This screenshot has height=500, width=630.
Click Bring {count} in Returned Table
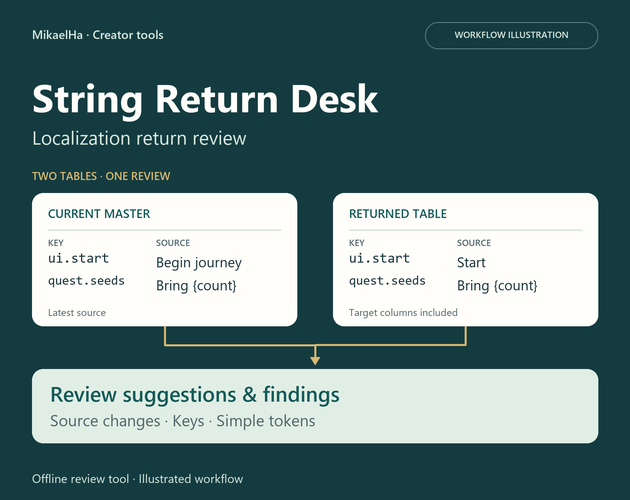497,286
